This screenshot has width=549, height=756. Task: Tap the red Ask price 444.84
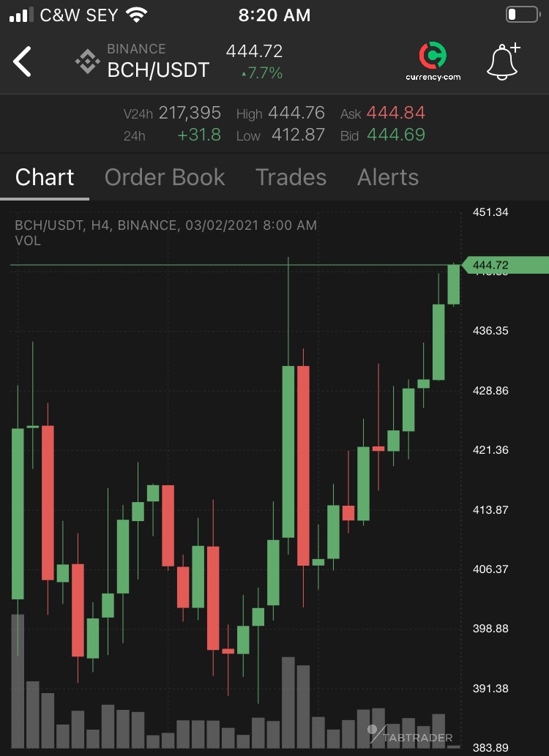(395, 113)
